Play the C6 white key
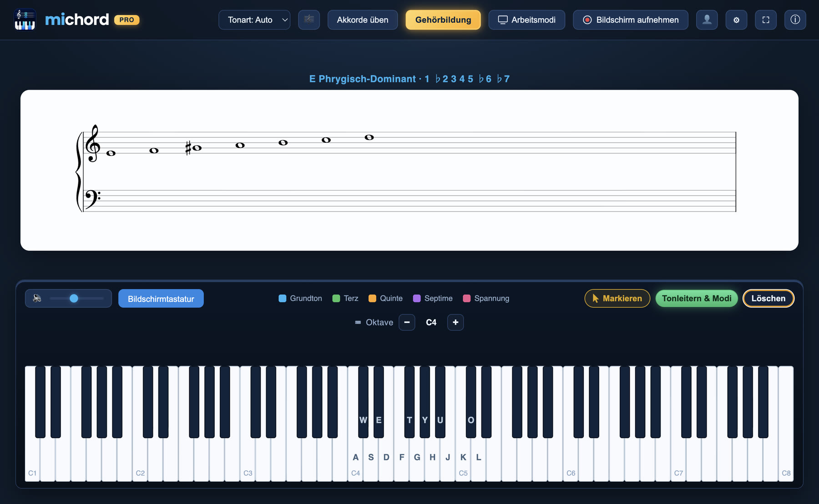This screenshot has height=504, width=819. click(x=571, y=459)
